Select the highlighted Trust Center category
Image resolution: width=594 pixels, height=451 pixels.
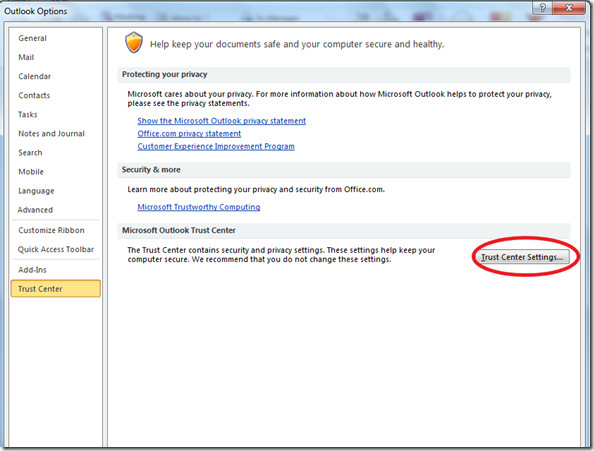coord(56,289)
